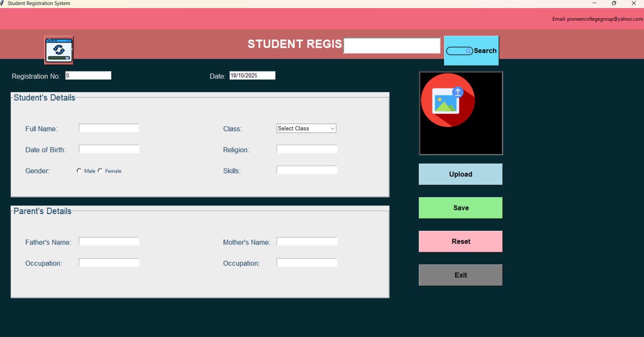Viewport: 644px width, 337px height.
Task: Click the Save button
Action: (460, 208)
